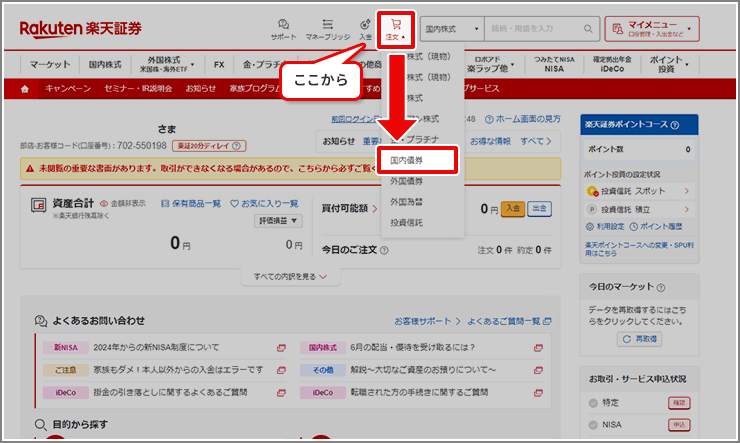This screenshot has height=443, width=740.
Task: Open お気に入り一覧 favorites
Action: (264, 203)
